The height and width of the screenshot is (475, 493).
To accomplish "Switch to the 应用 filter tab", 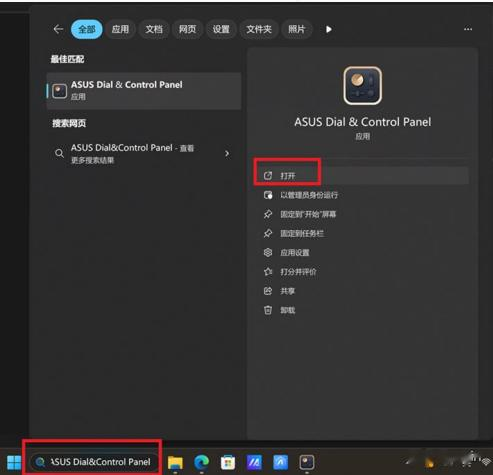I will point(120,29).
